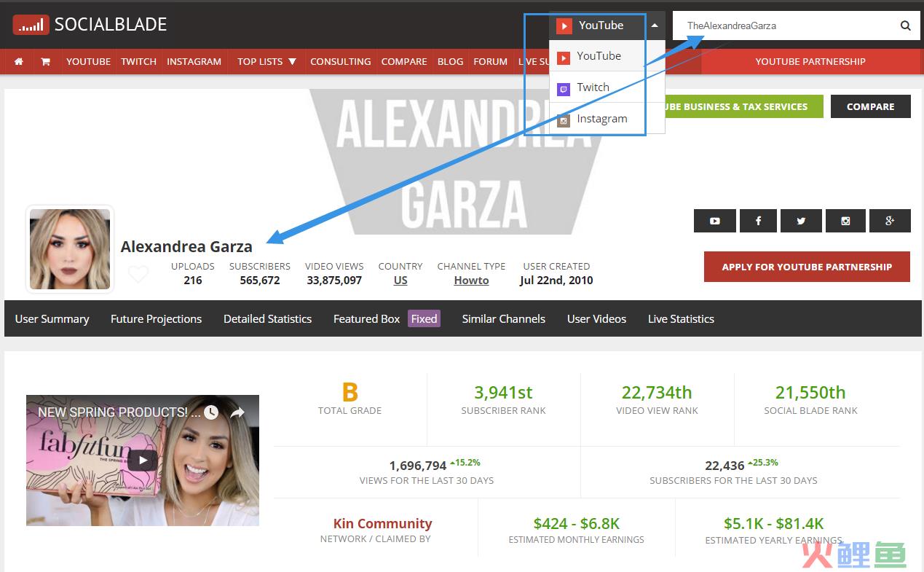Switch to Detailed Statistics tab
924x572 pixels.
[x=267, y=318]
